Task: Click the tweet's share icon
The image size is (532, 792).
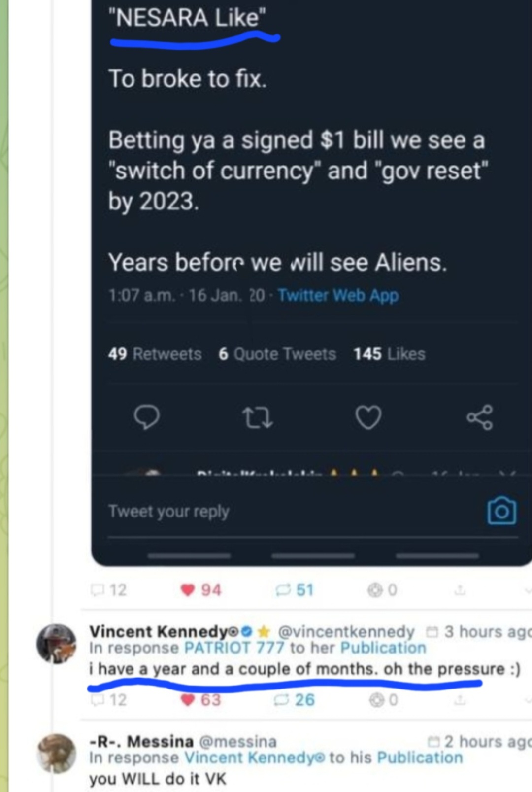Action: tap(479, 417)
